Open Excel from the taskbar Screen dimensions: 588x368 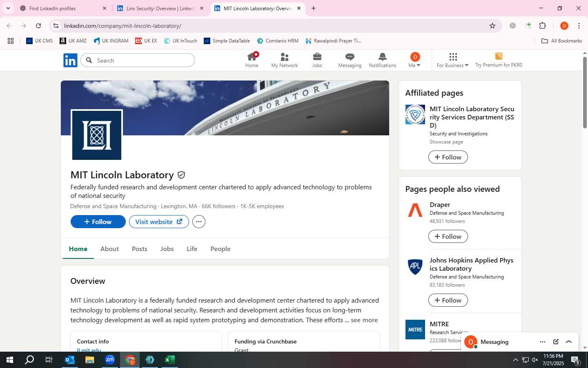[170, 360]
